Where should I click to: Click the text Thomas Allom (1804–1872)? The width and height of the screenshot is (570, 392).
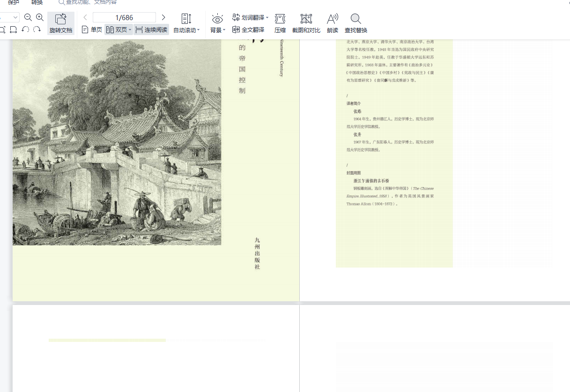[372, 204]
